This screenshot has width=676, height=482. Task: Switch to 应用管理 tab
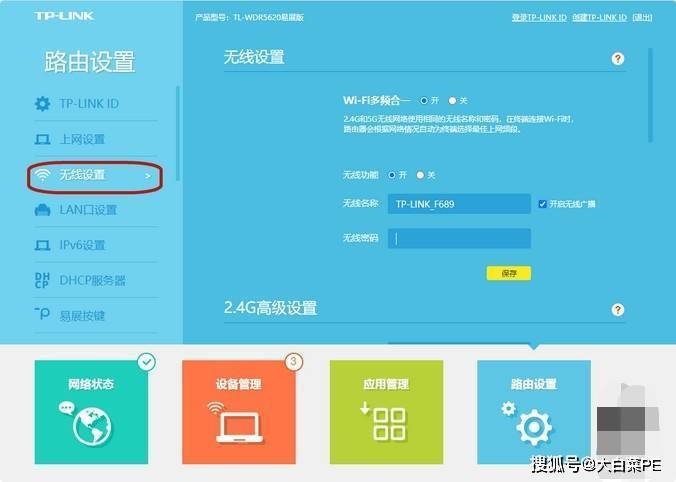point(386,412)
